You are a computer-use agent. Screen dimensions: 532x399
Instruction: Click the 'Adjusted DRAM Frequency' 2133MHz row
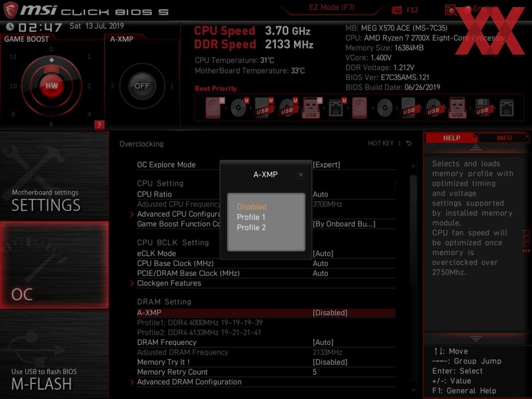266,352
